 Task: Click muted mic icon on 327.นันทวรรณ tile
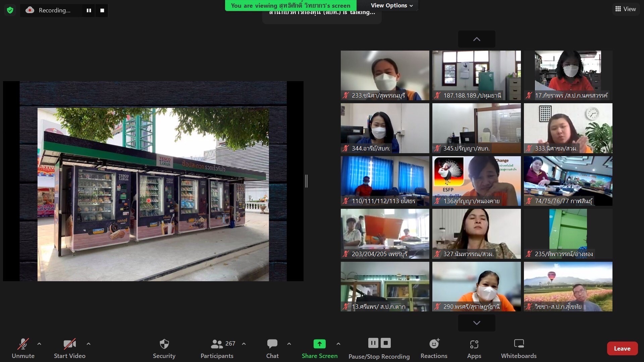(437, 254)
